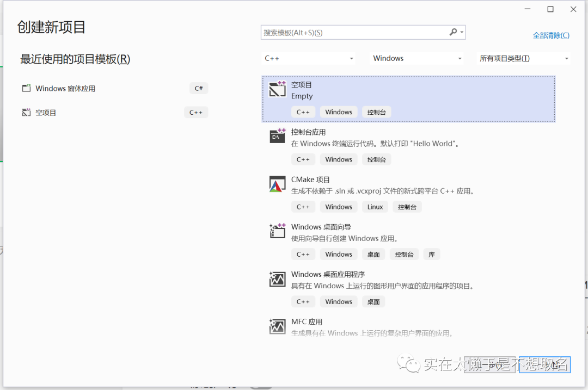The width and height of the screenshot is (588, 390).
Task: Click the 库 tag under Windows 桌面向导
Action: (x=431, y=254)
